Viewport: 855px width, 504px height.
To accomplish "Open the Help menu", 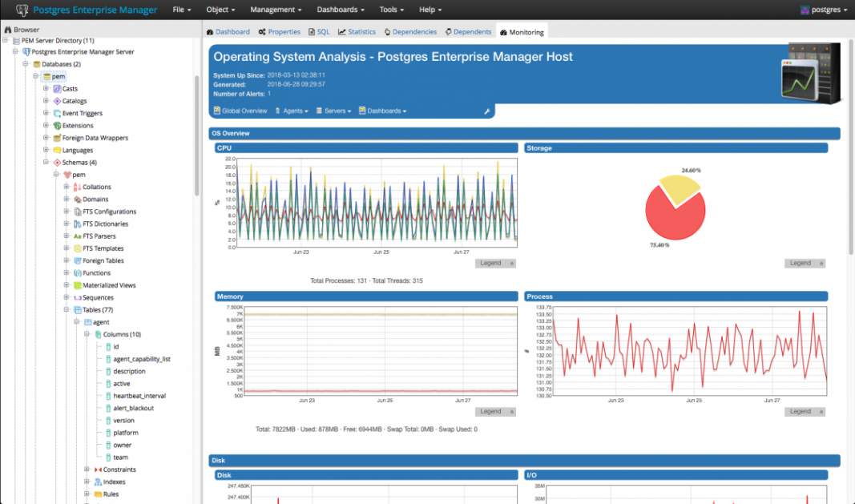I will coord(430,10).
